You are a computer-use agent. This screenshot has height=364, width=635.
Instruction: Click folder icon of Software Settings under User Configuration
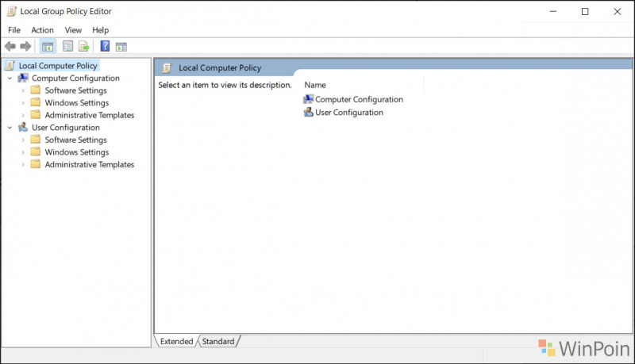point(36,139)
